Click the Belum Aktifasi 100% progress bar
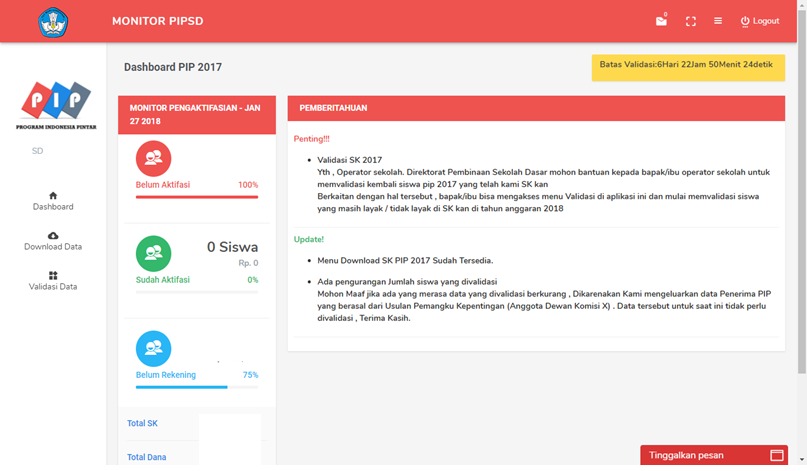The width and height of the screenshot is (807, 471). [197, 197]
